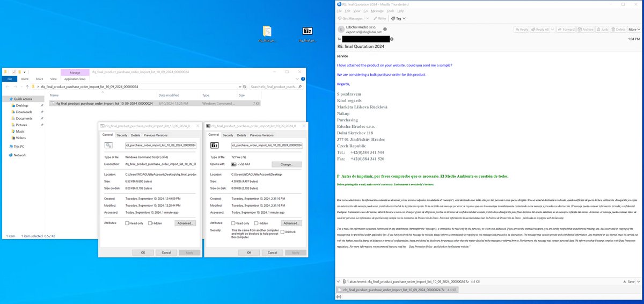Viewport: 644px width, 304px height.
Task: Click the file name field in 7Z properties
Action: [267, 145]
